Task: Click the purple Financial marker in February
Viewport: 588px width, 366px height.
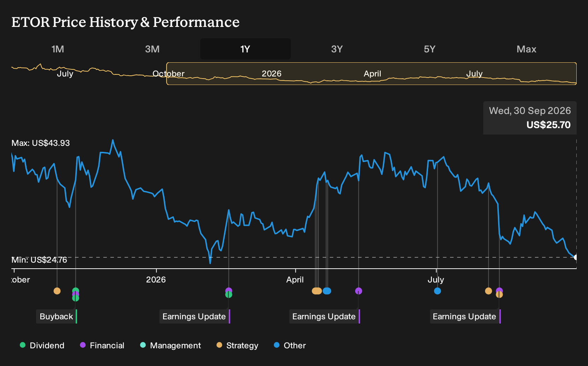Action: click(x=229, y=291)
